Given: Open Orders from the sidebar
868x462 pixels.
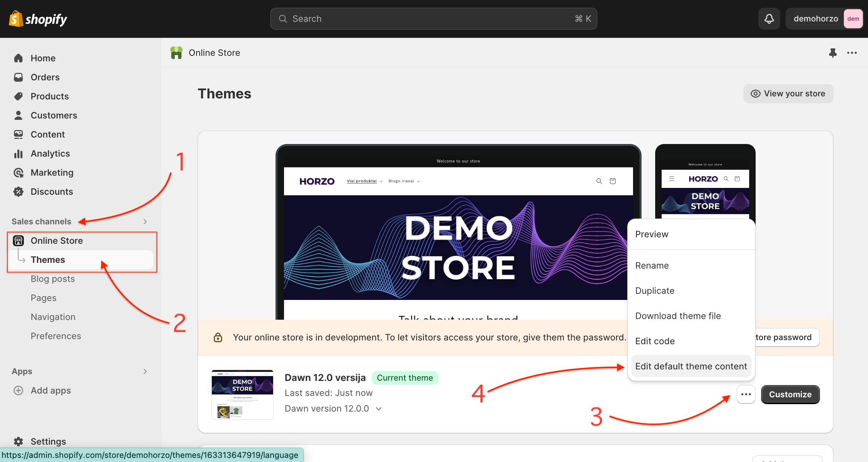Looking at the screenshot, I should pos(45,77).
